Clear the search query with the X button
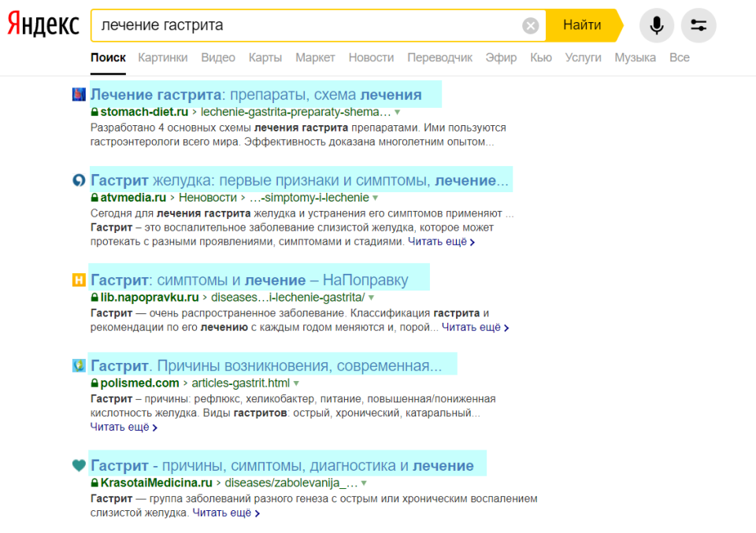 530,25
